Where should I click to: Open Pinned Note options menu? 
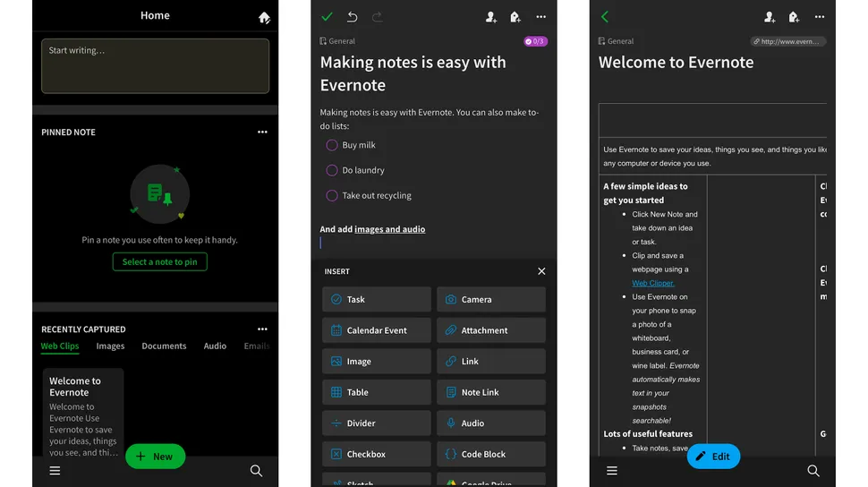tap(262, 132)
